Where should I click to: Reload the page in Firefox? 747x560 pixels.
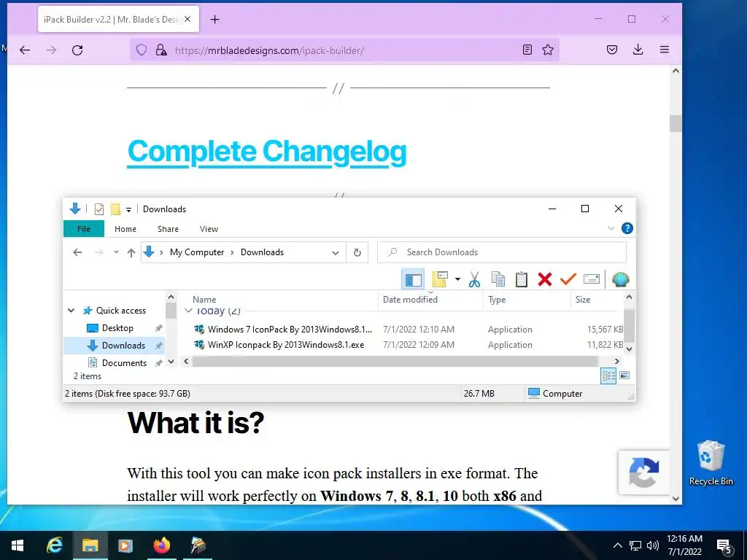pos(77,50)
